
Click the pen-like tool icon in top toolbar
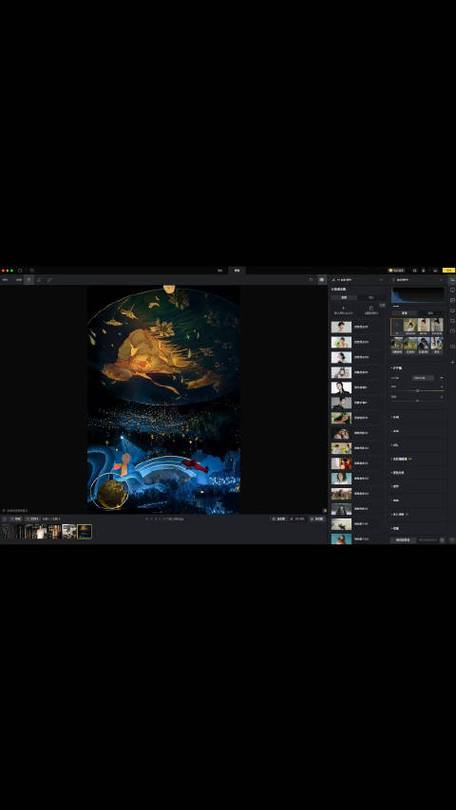pyautogui.click(x=50, y=279)
